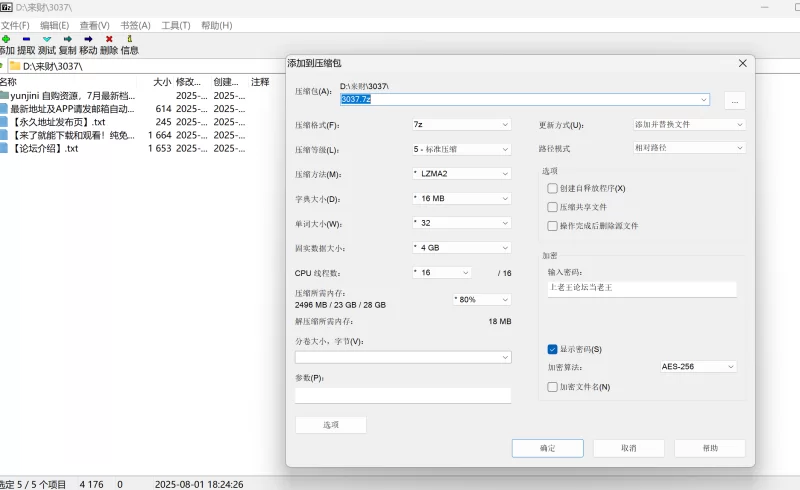Image resolution: width=800 pixels, height=490 pixels.
Task: Click status bar timestamp 2025-08-01 18:24:26
Action: click(x=199, y=484)
